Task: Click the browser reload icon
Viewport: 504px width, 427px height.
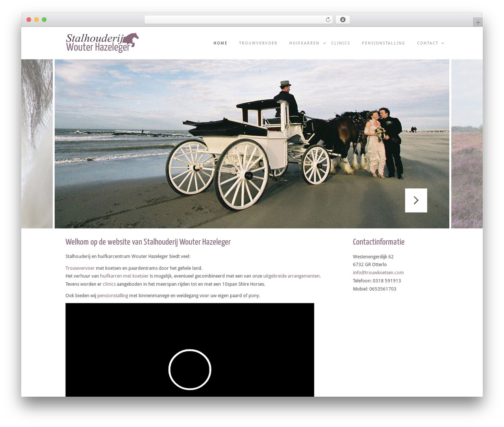Action: click(x=328, y=20)
